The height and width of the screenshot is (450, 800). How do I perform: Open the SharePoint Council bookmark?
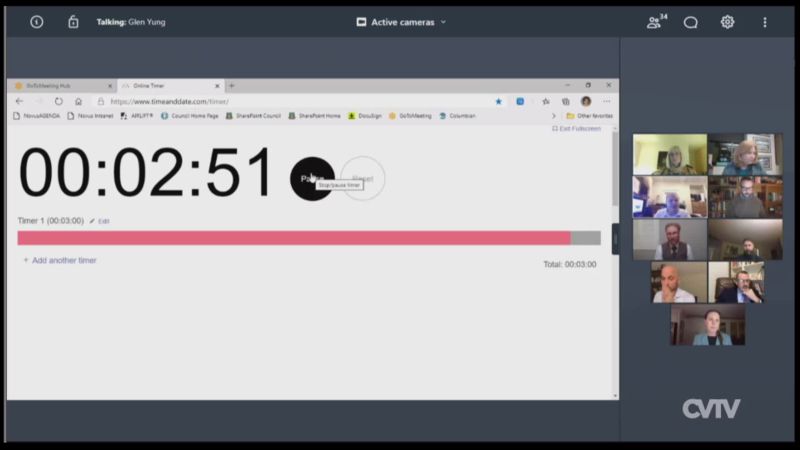tap(254, 116)
